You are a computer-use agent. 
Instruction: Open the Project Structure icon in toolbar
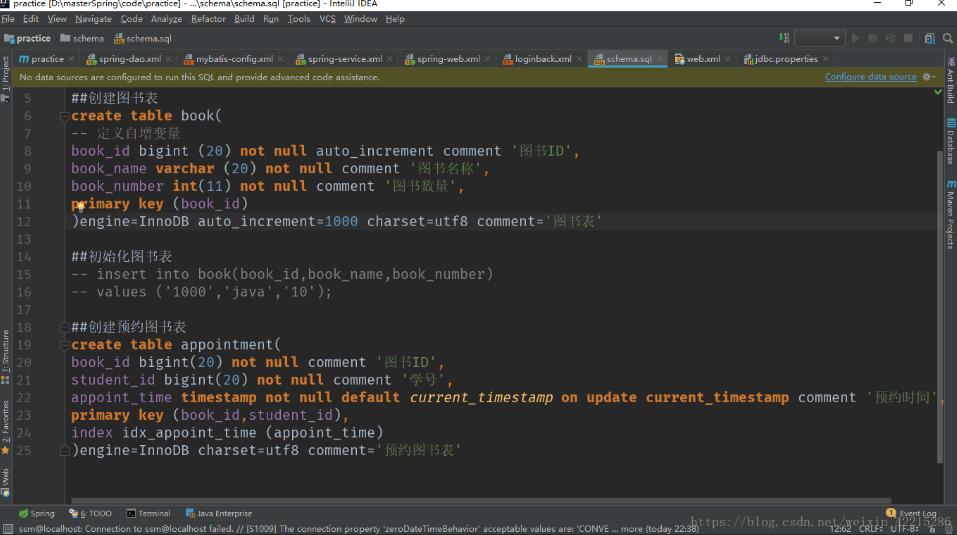pyautogui.click(x=929, y=38)
